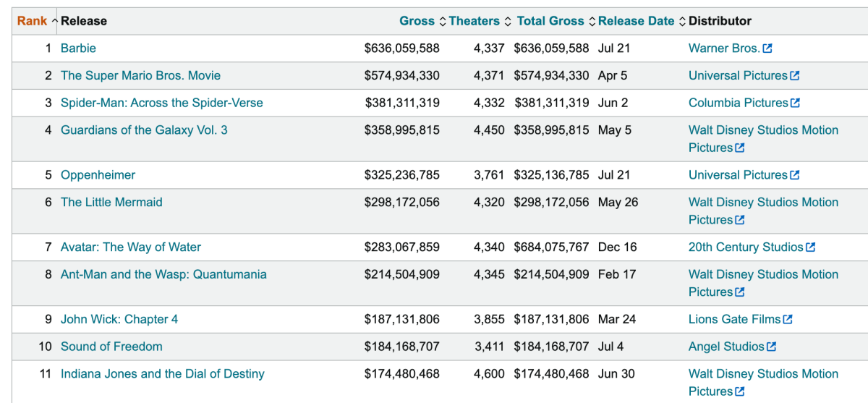Viewport: 868px width, 403px height.
Task: Click external link icon in Oppenheimer's distributor cell
Action: coord(795,175)
